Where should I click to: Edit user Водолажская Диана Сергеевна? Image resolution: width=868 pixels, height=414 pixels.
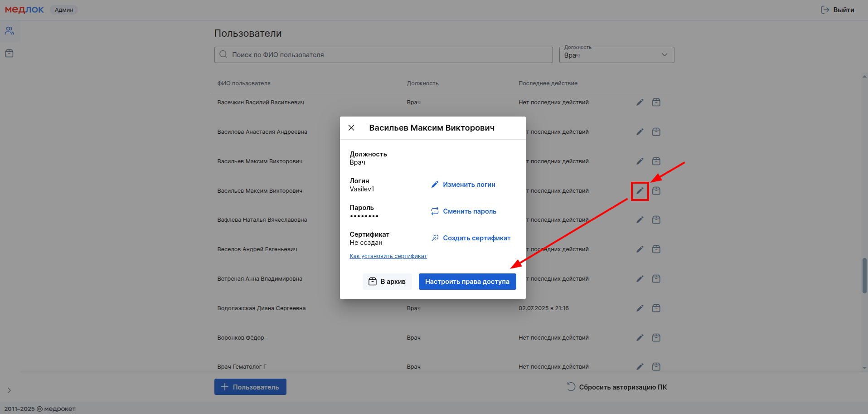640,308
